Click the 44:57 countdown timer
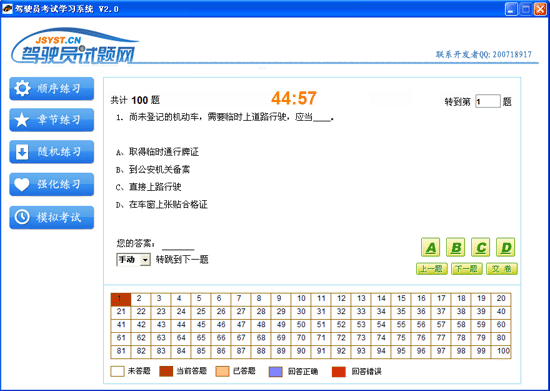 294,98
